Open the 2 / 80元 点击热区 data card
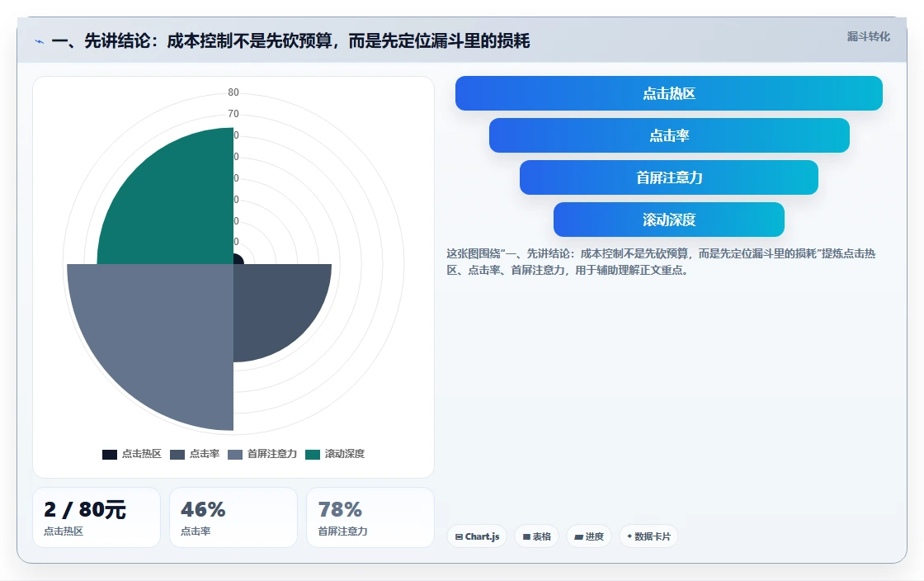 tap(97, 517)
